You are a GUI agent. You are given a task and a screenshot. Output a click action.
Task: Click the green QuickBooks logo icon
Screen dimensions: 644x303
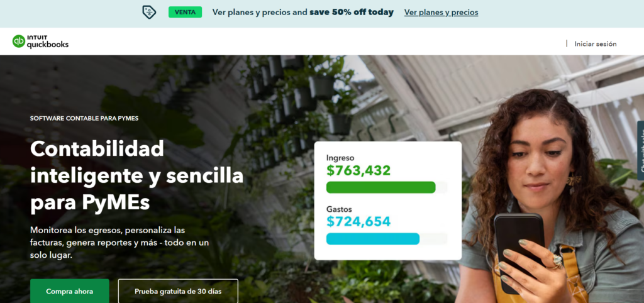[x=19, y=41]
